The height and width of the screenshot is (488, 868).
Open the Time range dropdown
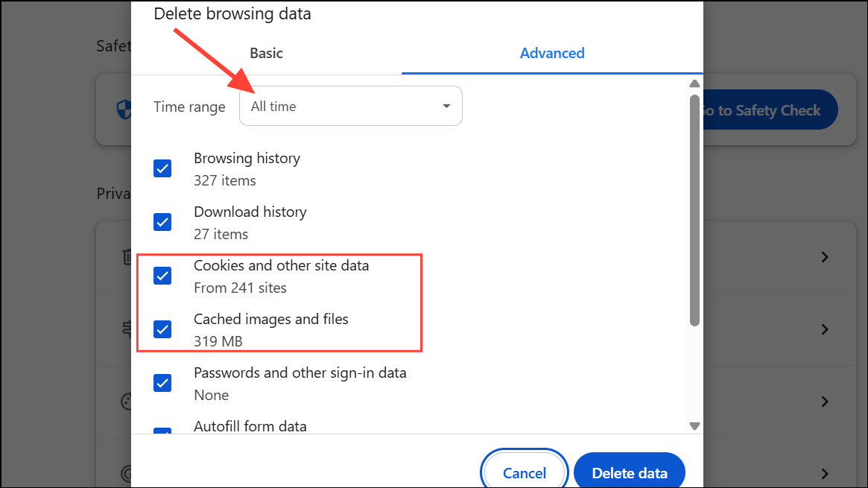click(350, 107)
